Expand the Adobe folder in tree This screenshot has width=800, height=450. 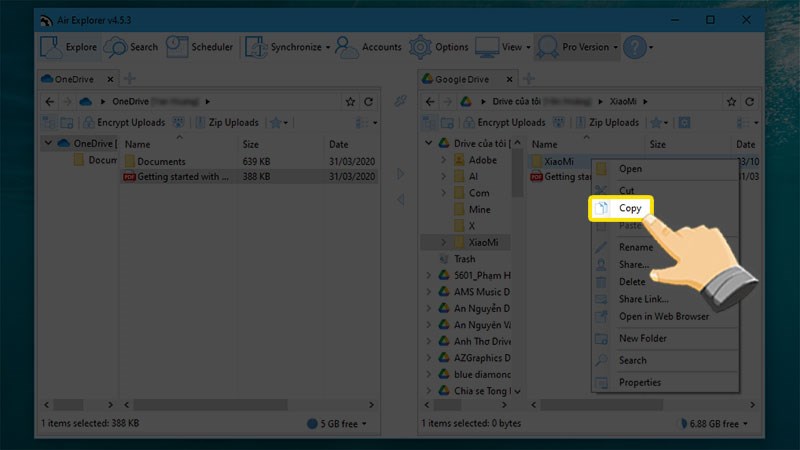443,160
